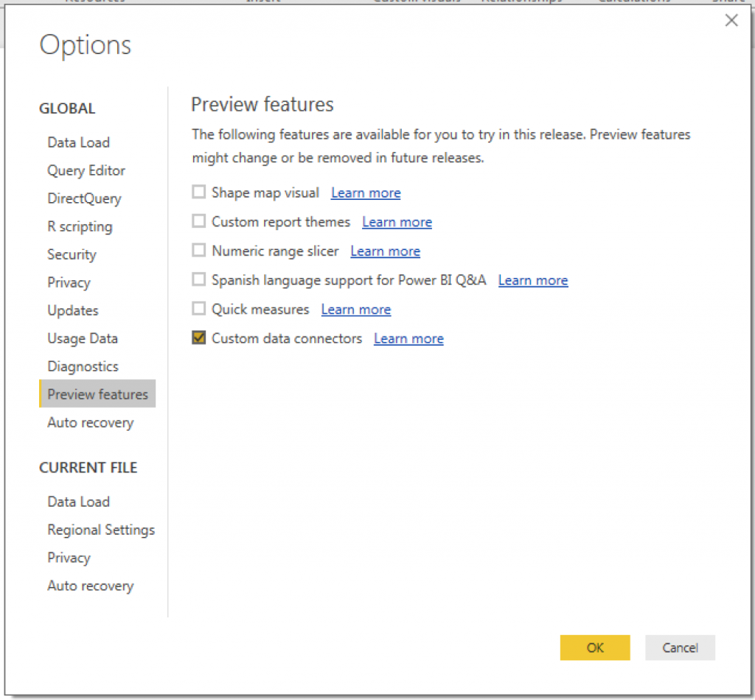The image size is (755, 700).
Task: Select Data Load under GLOBAL
Action: pos(78,142)
